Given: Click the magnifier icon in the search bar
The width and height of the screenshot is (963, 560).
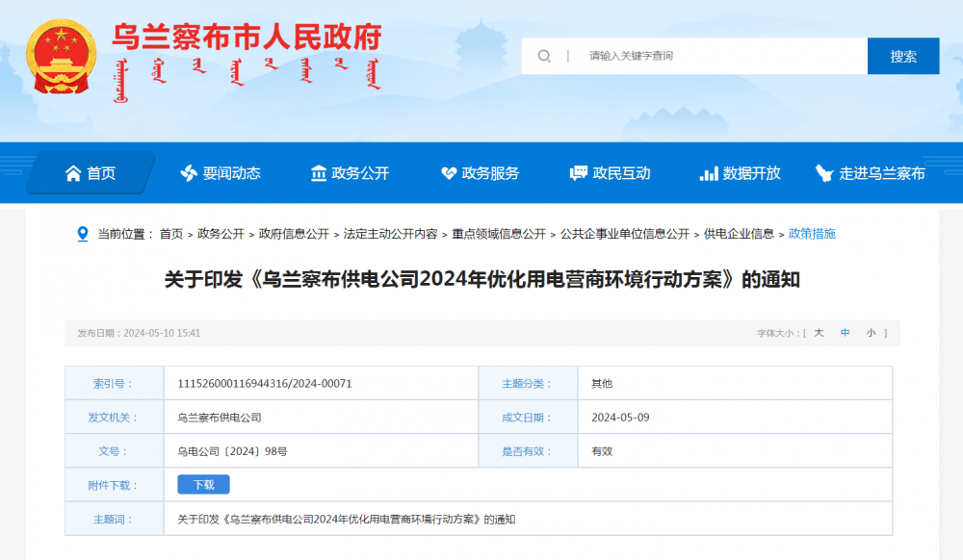Looking at the screenshot, I should 544,56.
